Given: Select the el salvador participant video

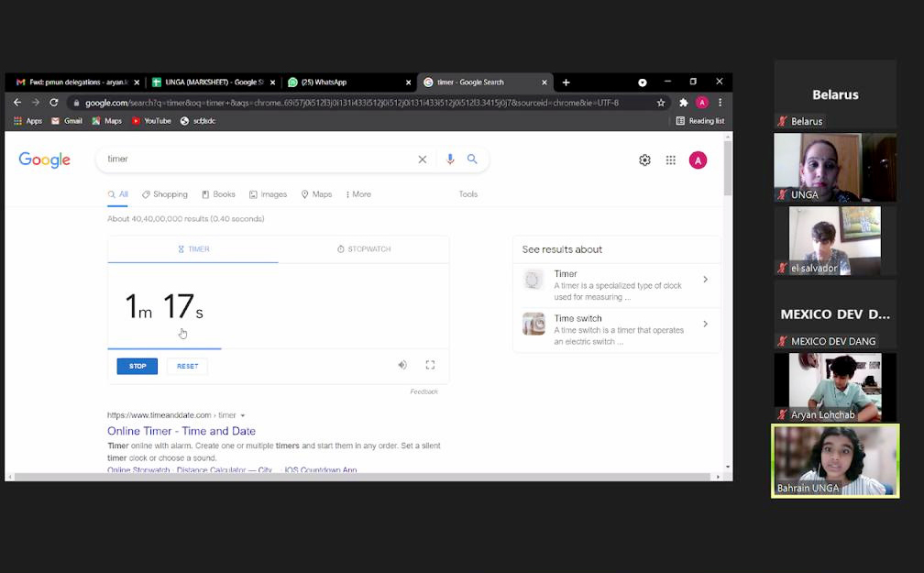Looking at the screenshot, I should pyautogui.click(x=835, y=240).
